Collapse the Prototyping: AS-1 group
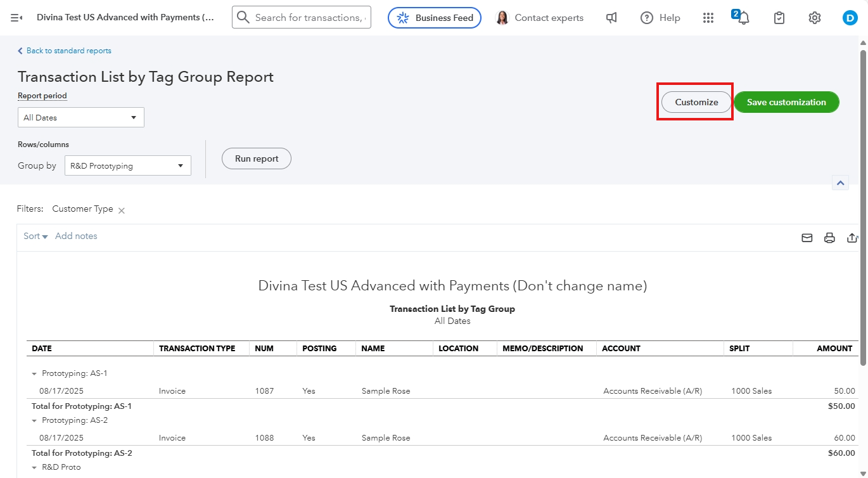The width and height of the screenshot is (868, 478). click(x=35, y=374)
